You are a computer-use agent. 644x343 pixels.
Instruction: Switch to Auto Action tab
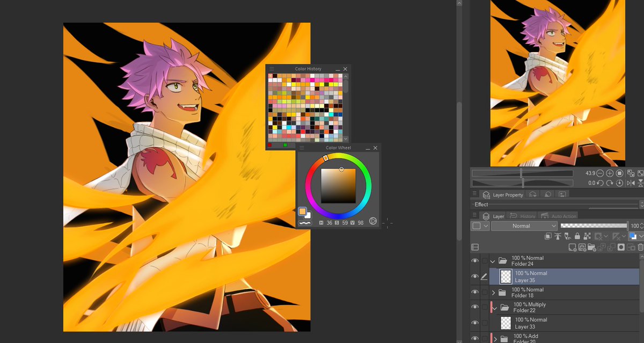(x=558, y=216)
